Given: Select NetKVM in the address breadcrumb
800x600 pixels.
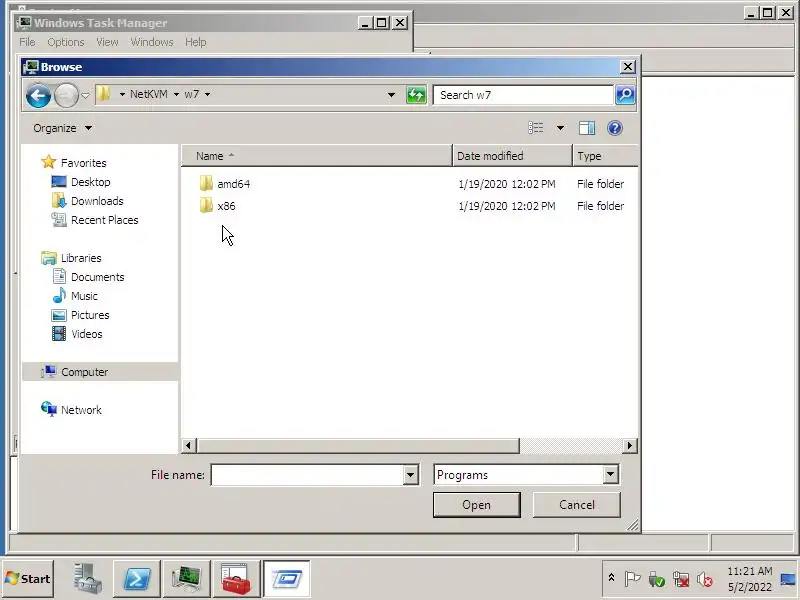Looking at the screenshot, I should point(148,94).
